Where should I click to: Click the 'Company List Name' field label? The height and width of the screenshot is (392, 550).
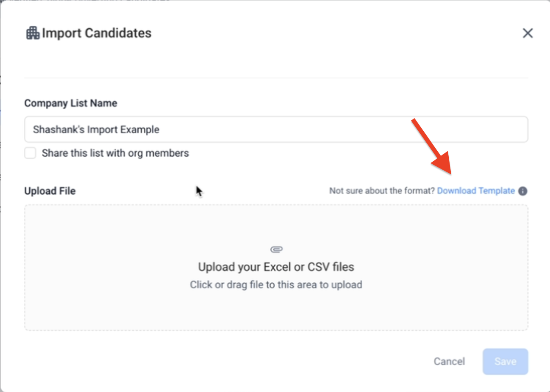click(x=71, y=103)
